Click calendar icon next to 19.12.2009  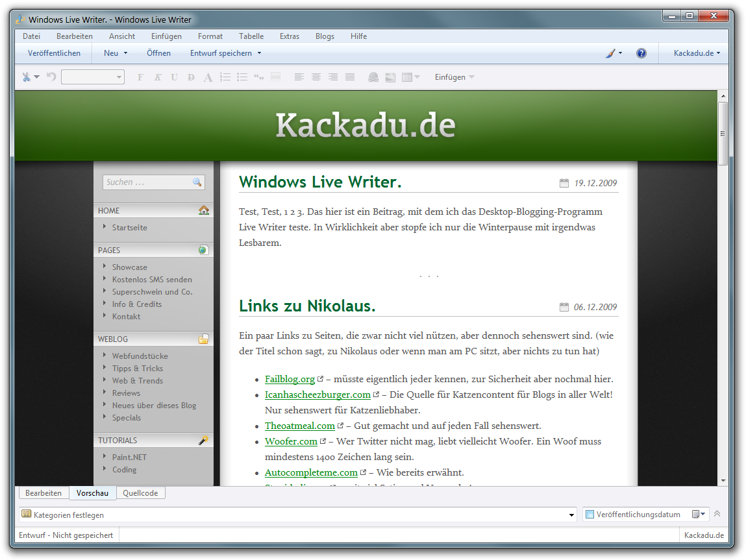coord(564,183)
